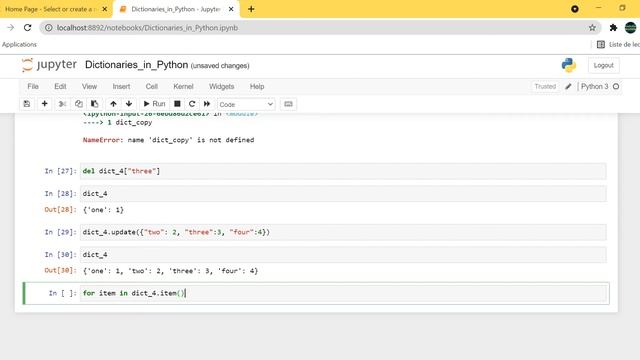Open the View menu
The width and height of the screenshot is (640, 360).
tap(89, 87)
